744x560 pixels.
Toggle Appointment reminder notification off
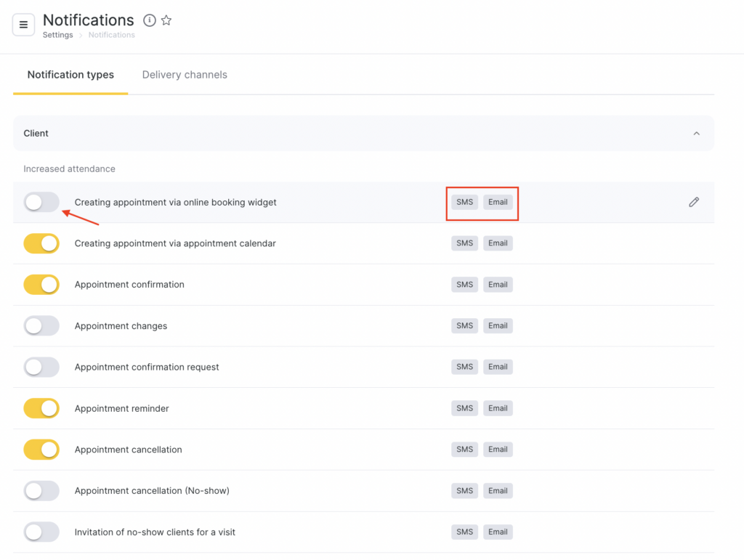[41, 408]
